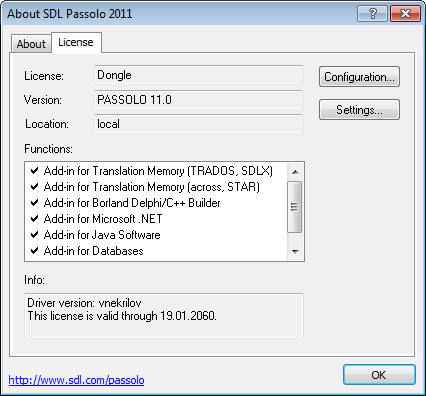Screen dimensions: 426x396
Task: Open the Configuration... dialog
Action: 359,77
